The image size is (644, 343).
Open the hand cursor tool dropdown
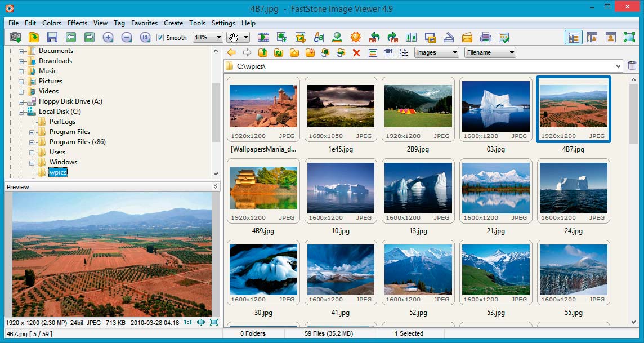point(238,37)
